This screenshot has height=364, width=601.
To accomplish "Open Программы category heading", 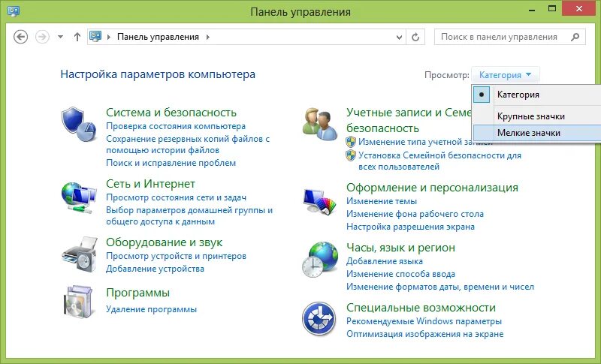I will (x=137, y=293).
